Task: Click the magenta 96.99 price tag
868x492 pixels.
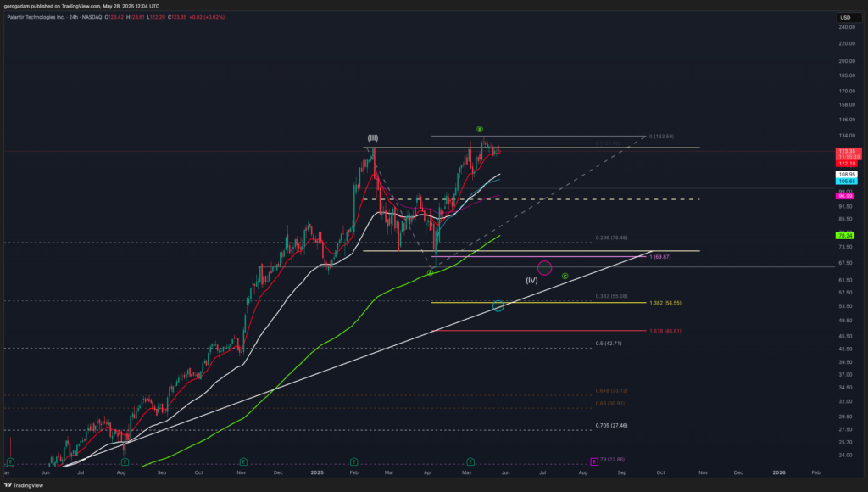Action: (x=845, y=197)
